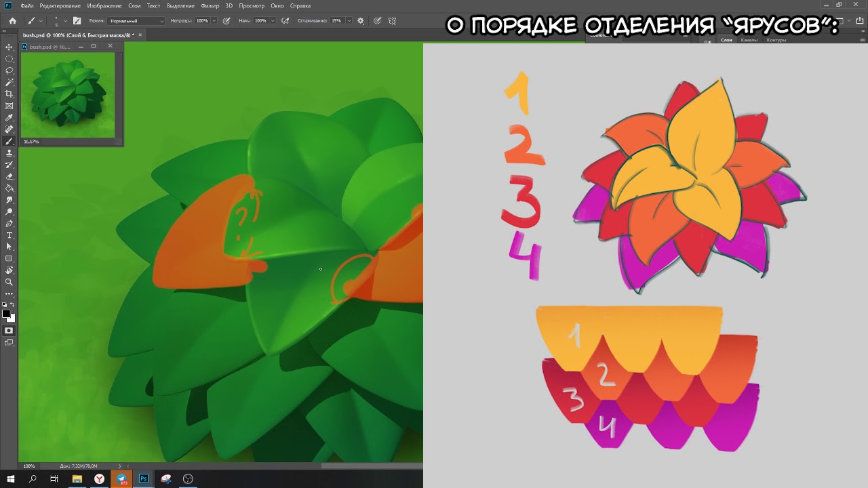Select the Smudge tool
This screenshot has width=868, height=488.
[x=9, y=200]
